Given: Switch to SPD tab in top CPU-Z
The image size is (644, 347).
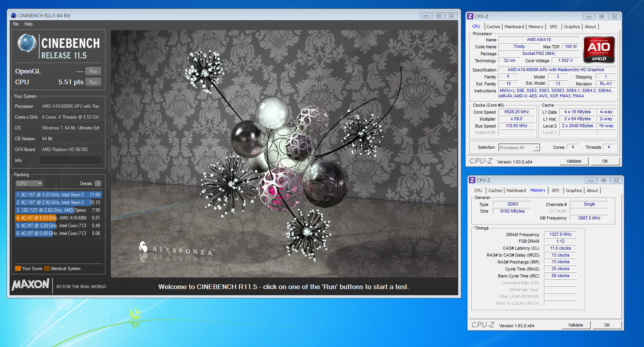Looking at the screenshot, I should point(554,27).
